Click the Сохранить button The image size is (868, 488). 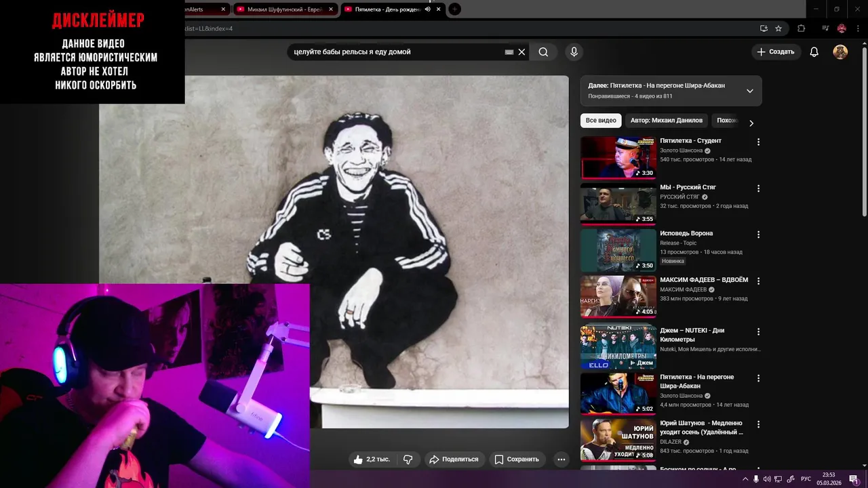tap(517, 460)
